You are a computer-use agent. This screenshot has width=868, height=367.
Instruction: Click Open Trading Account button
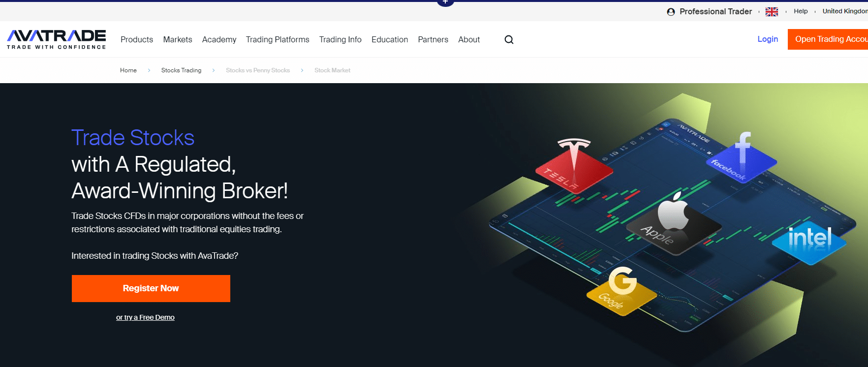click(828, 39)
